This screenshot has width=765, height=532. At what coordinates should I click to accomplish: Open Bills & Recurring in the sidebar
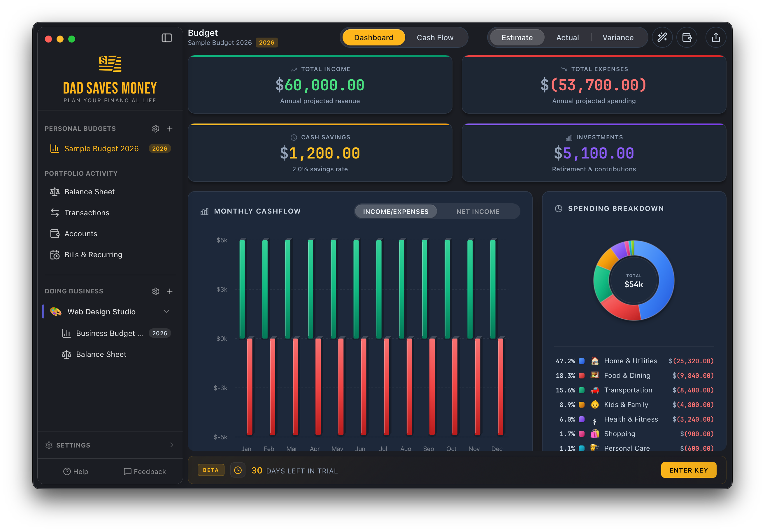tap(93, 254)
